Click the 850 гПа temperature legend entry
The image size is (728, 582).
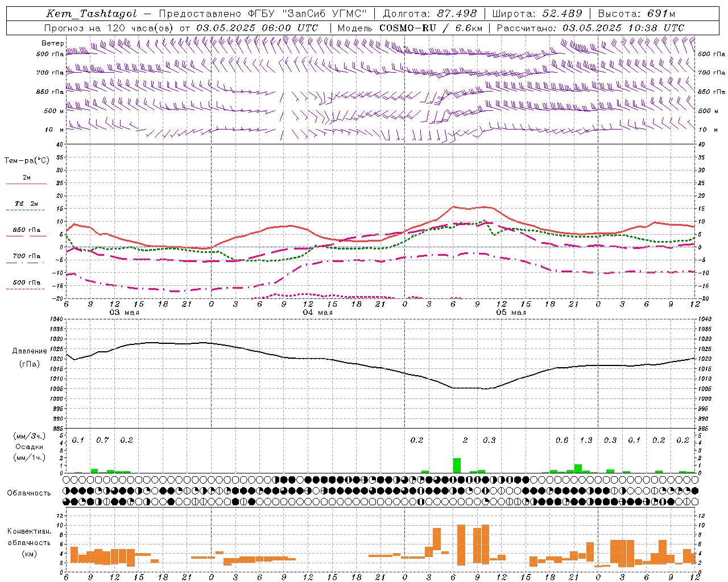tap(27, 230)
